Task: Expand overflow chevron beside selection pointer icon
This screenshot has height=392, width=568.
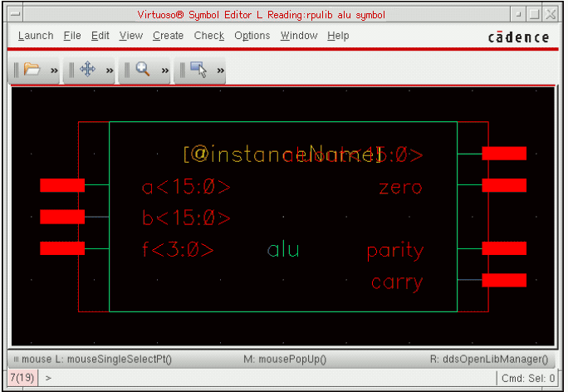Action: (221, 71)
